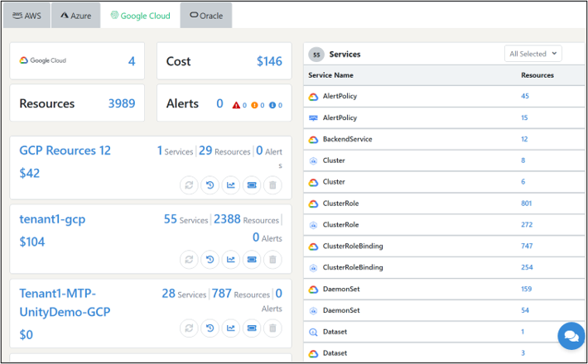
Task: Click the Google Cloud icon beside ClusterRole 801
Action: point(313,204)
